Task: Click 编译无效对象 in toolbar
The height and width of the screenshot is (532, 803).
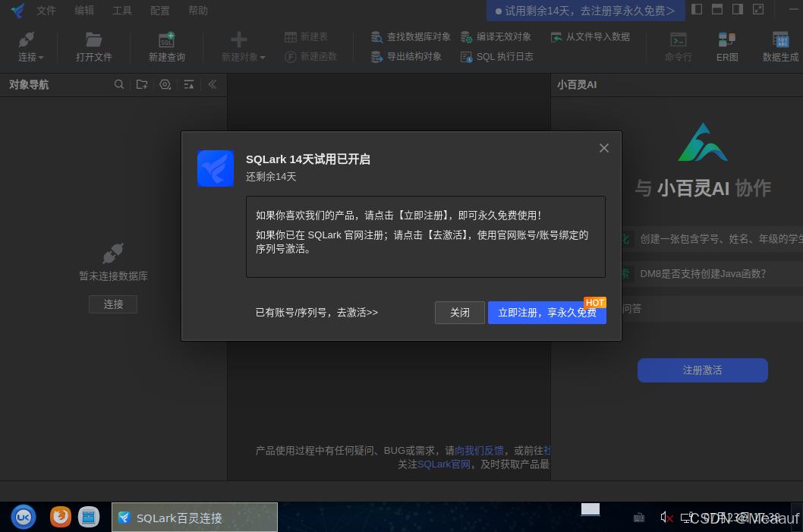Action: click(x=496, y=37)
